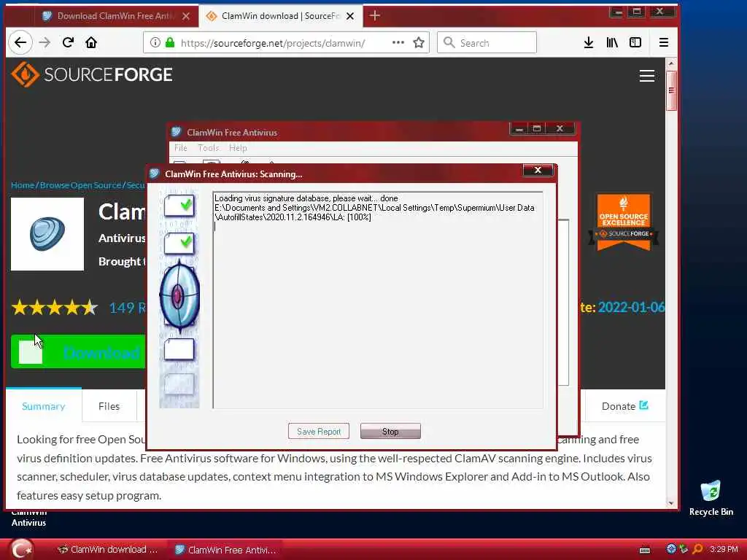Follow the Browse Open Source breadcrumb link
This screenshot has height=560, width=747.
[x=80, y=185]
